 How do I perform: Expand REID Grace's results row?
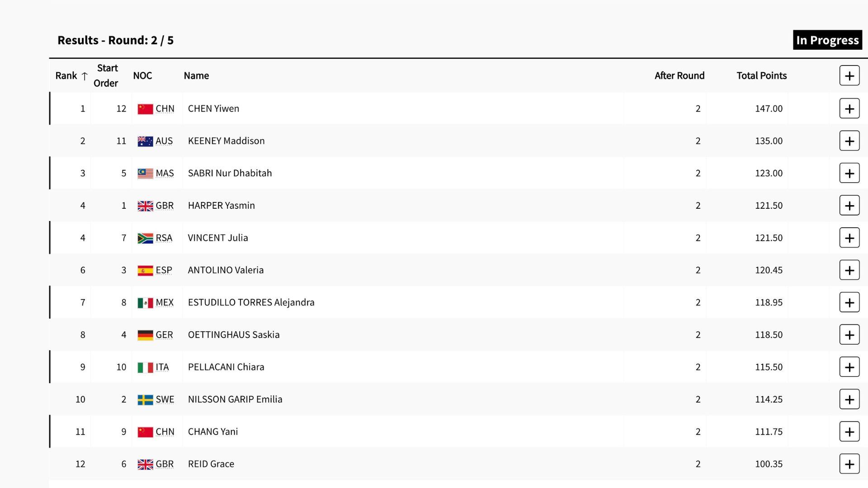click(x=849, y=464)
